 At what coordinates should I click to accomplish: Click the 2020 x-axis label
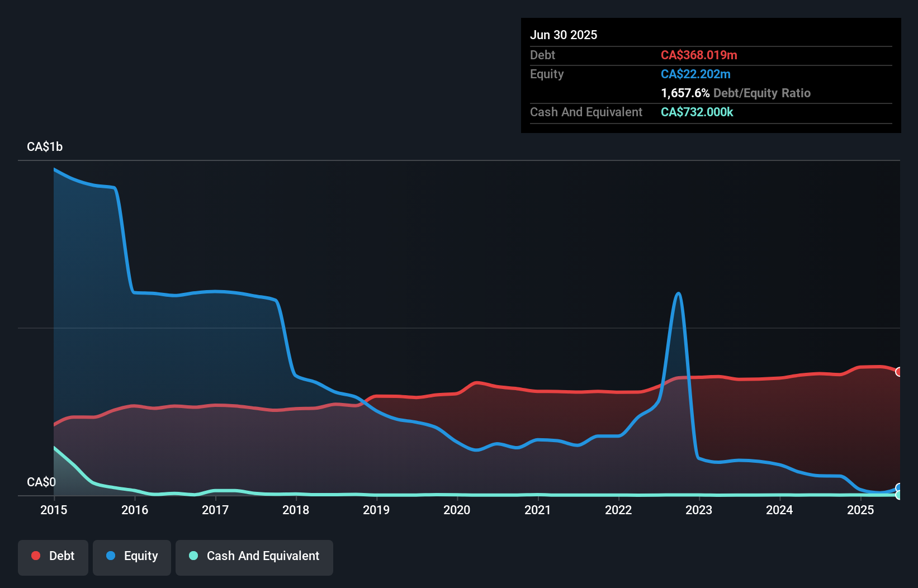point(457,510)
